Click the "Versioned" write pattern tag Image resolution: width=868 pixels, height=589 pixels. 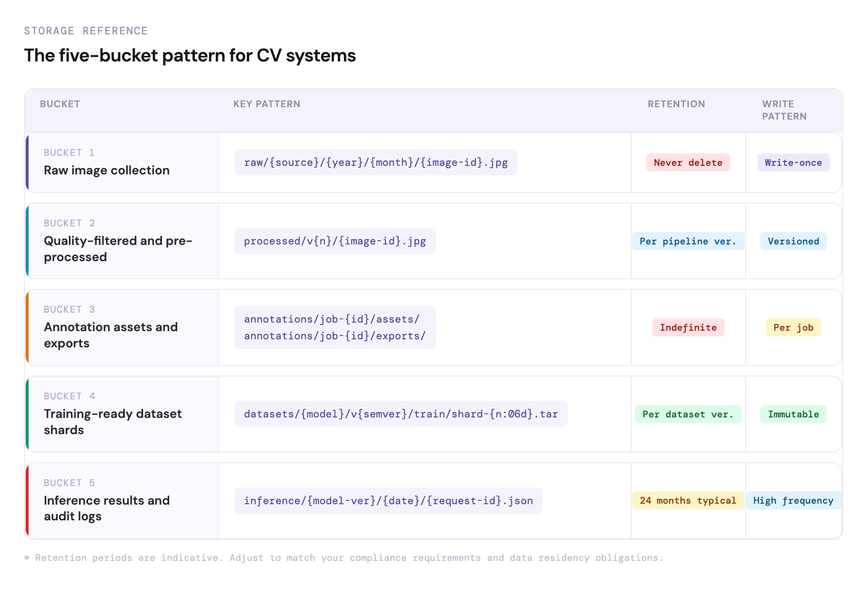(x=793, y=242)
